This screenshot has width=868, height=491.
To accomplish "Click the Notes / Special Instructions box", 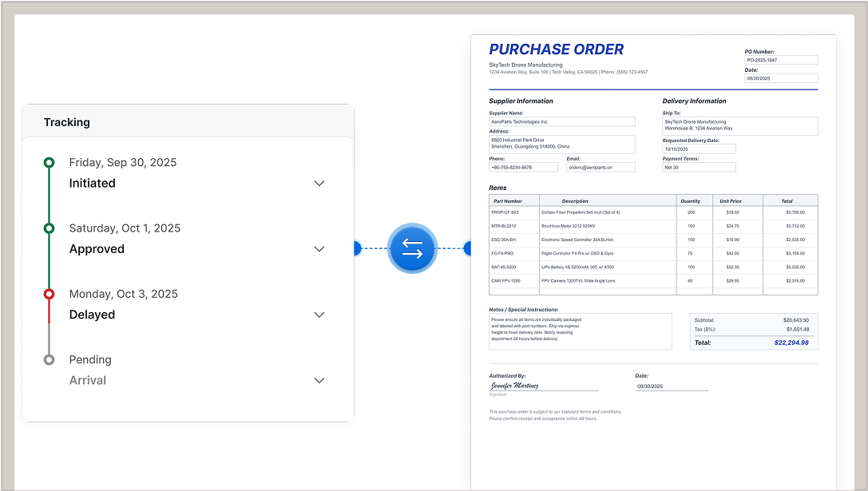I will click(580, 330).
